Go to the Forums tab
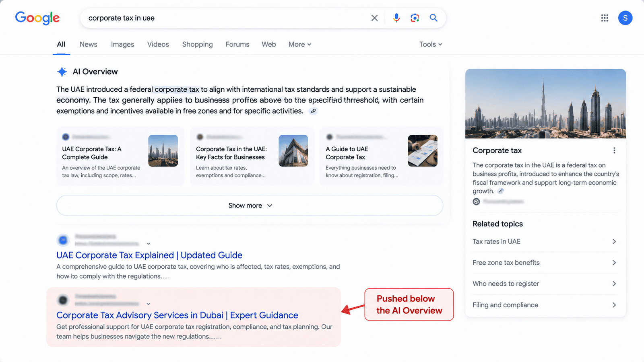 pos(237,44)
